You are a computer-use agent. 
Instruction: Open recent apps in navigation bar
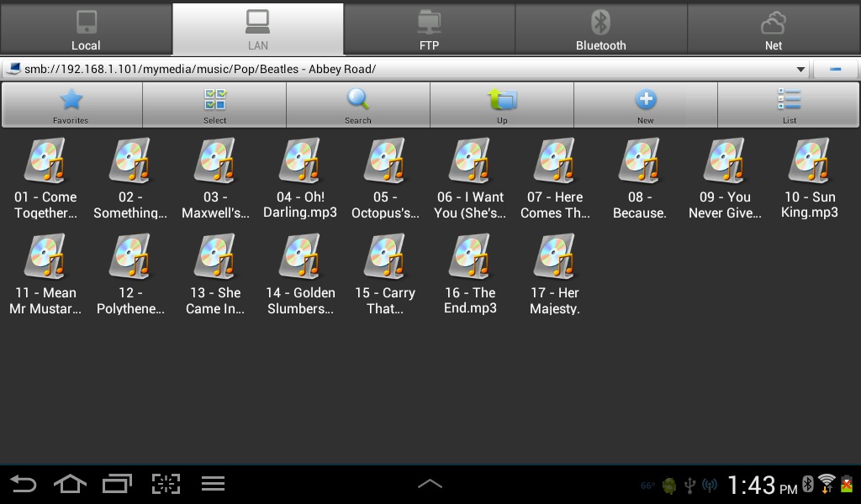click(118, 484)
